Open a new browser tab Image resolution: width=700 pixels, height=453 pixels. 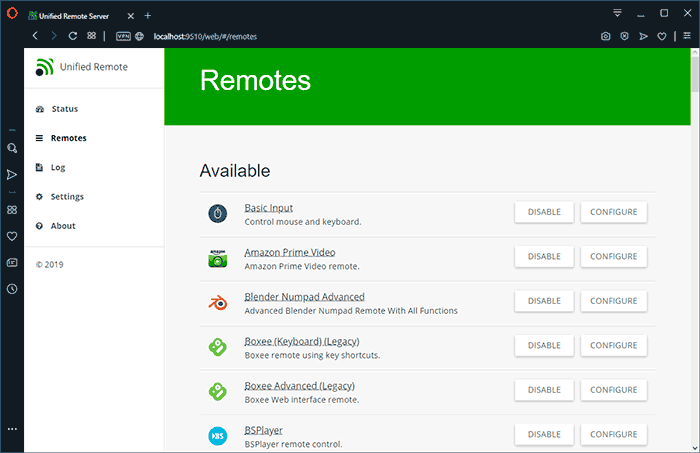148,15
